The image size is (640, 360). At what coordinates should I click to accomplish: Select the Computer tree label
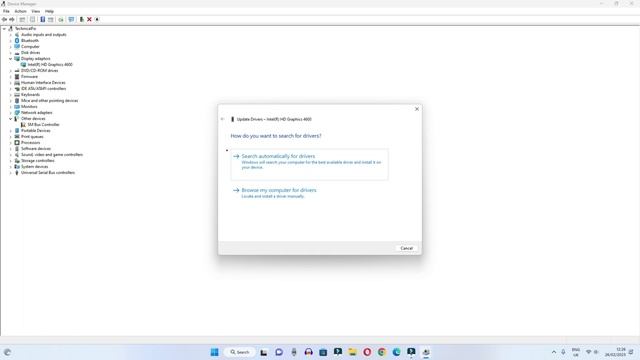(30, 47)
